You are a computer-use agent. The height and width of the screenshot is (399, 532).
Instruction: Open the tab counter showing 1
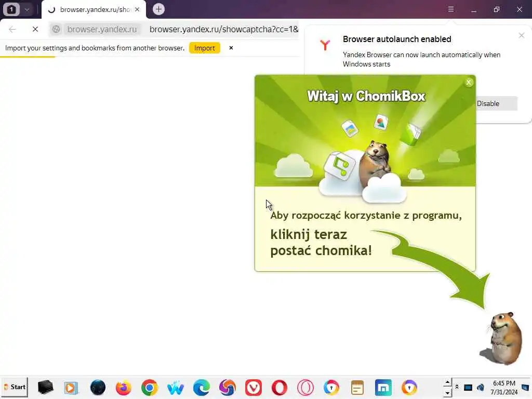[x=11, y=9]
